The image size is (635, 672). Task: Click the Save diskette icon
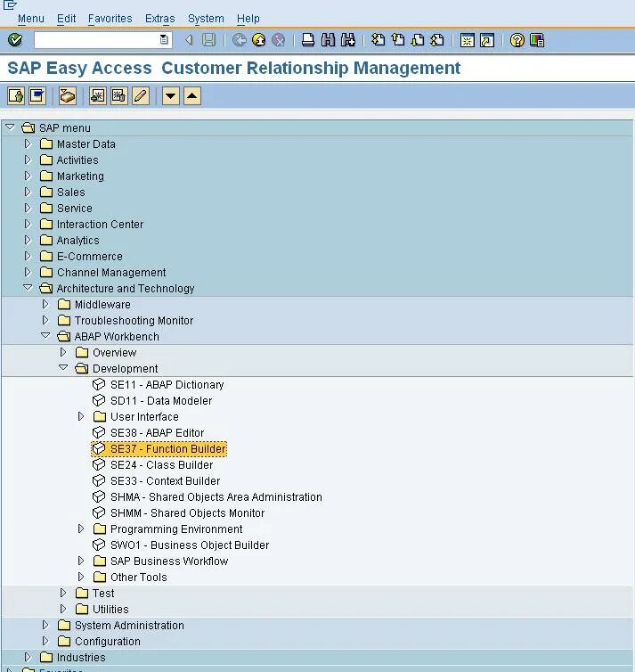point(209,40)
